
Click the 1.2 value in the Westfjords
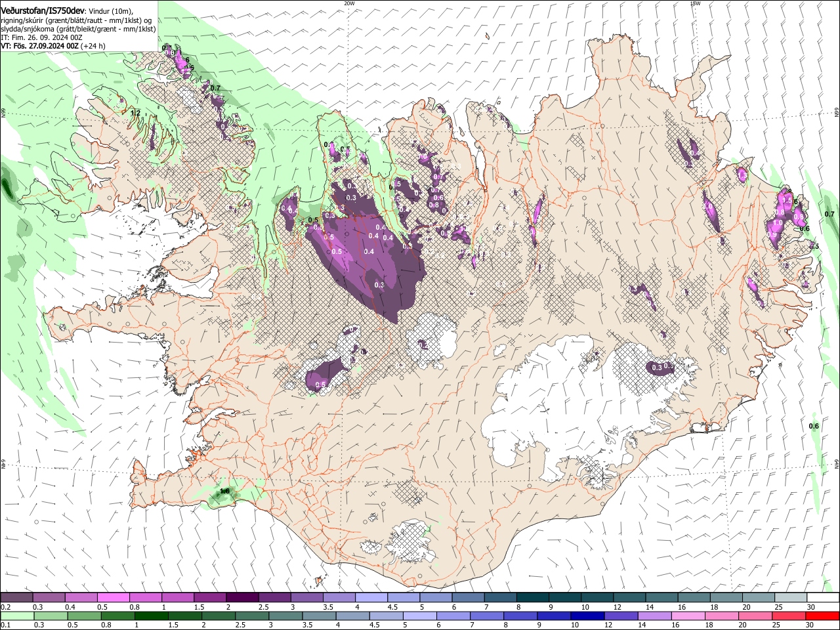(x=136, y=113)
